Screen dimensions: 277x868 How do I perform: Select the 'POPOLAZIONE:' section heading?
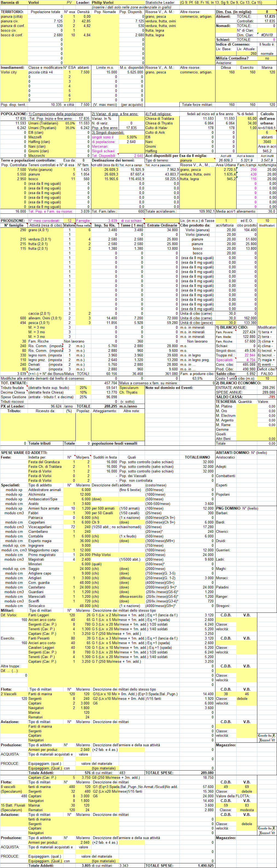(14, 114)
